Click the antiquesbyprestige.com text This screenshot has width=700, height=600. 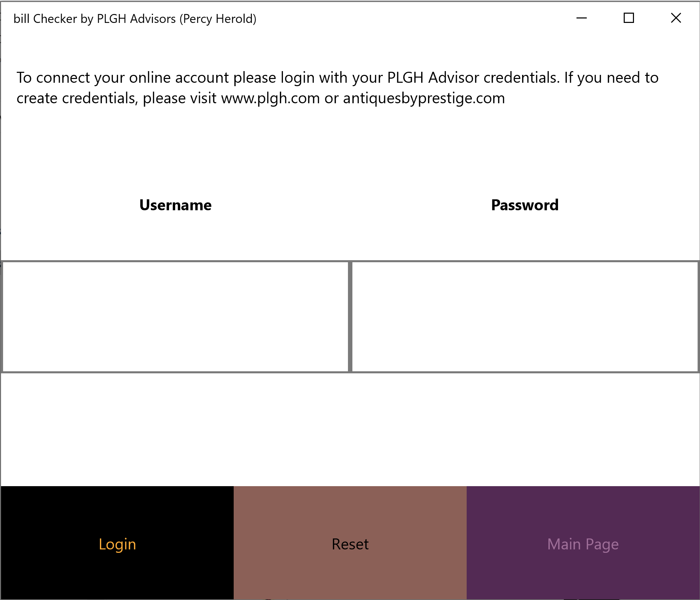(424, 98)
